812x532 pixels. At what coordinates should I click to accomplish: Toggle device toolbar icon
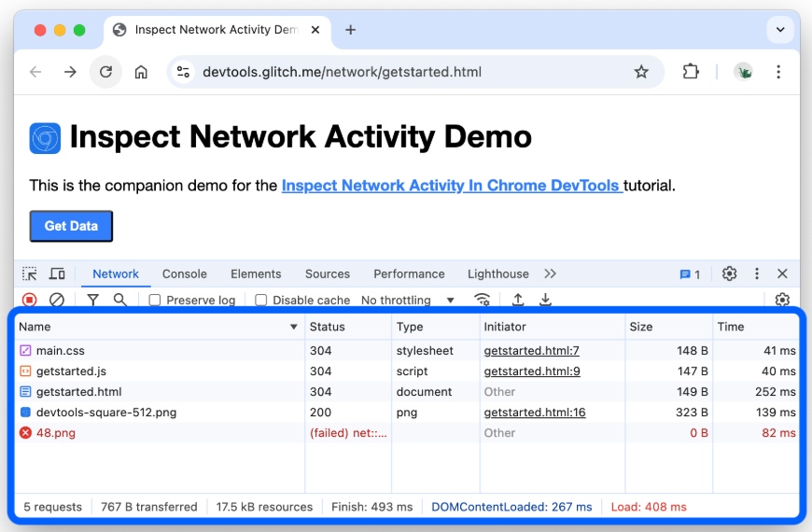(57, 273)
